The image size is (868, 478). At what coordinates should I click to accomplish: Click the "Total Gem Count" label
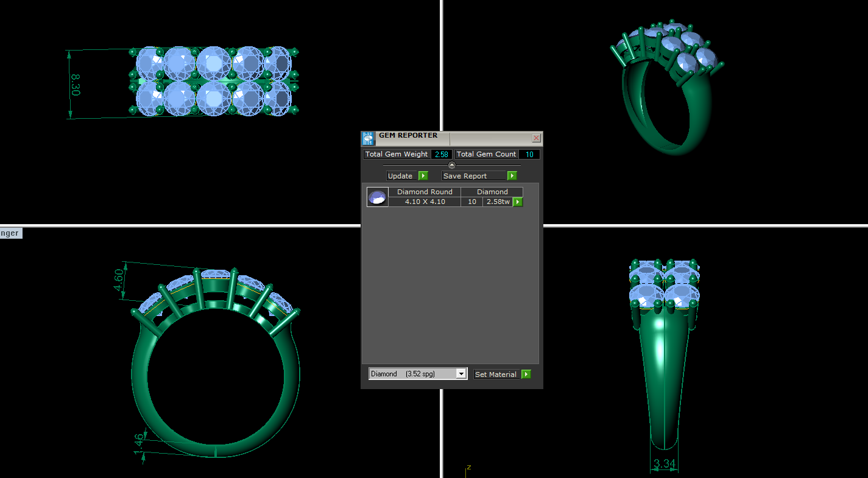click(486, 155)
